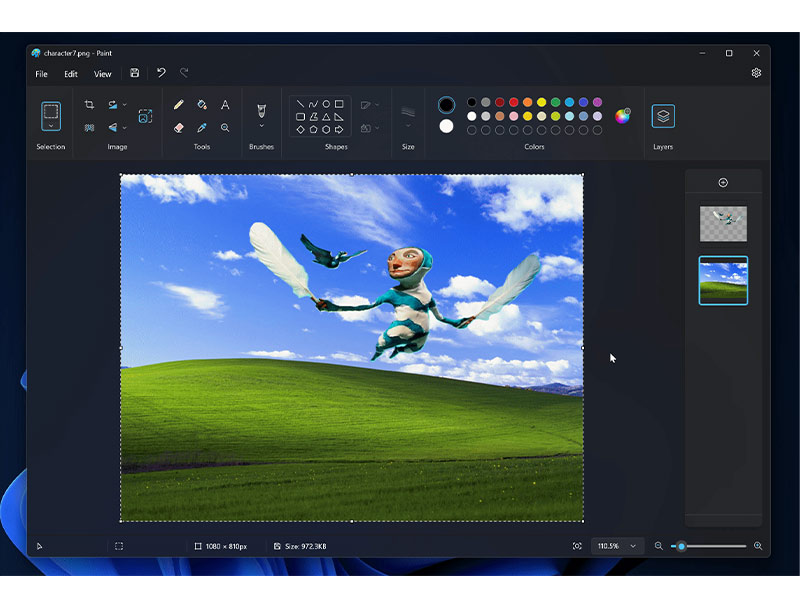Choose the Right arrow shape
Image resolution: width=800 pixels, height=600 pixels.
(339, 130)
